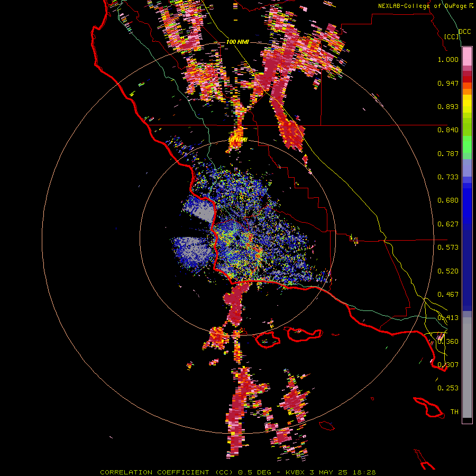The image size is (476, 476).
Task: Click the TH threshold label
Action: pos(454,412)
